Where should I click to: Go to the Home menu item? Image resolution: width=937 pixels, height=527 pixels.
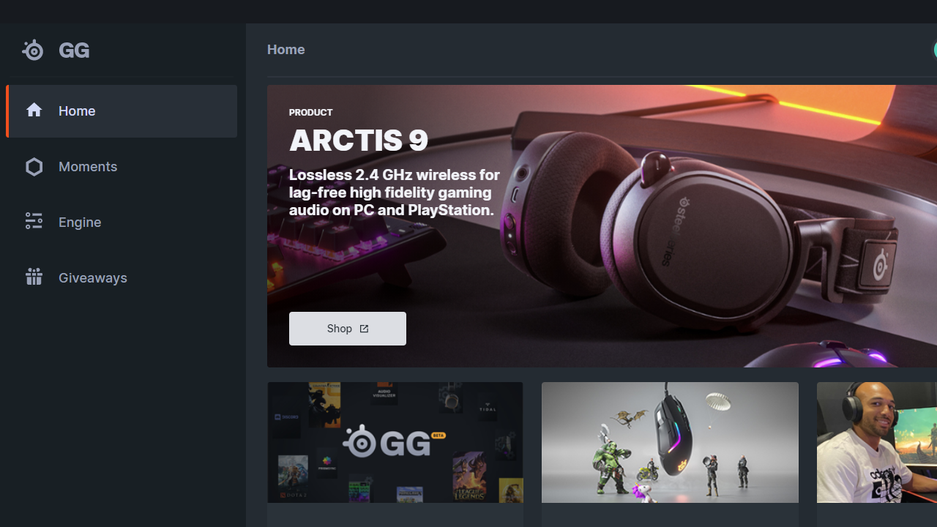coord(122,111)
